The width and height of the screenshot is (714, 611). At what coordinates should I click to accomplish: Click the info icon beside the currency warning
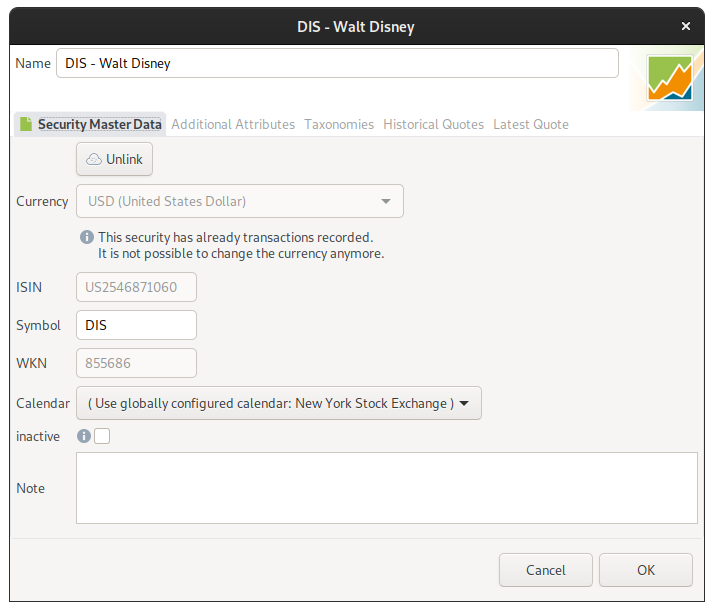[87, 237]
